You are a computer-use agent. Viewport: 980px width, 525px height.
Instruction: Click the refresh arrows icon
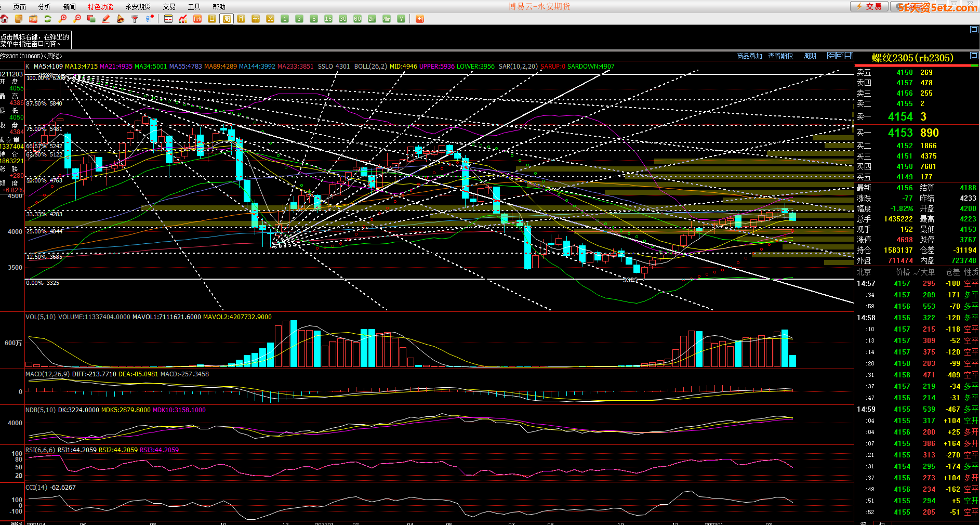click(48, 19)
